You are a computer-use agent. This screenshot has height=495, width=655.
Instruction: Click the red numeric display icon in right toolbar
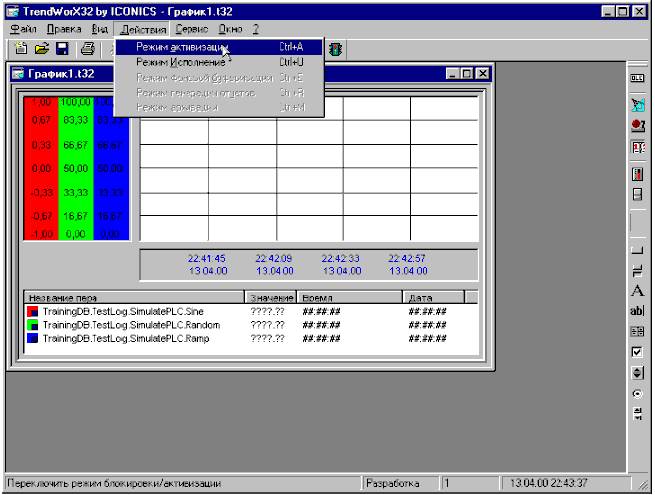pyautogui.click(x=637, y=147)
